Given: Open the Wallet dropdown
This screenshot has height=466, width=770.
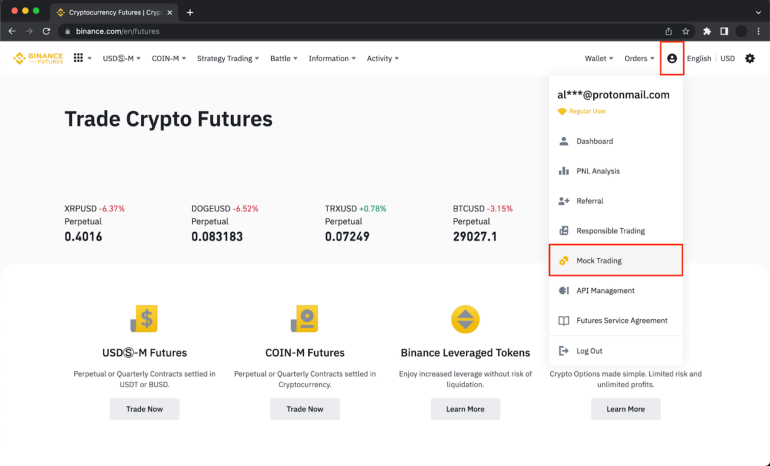Looking at the screenshot, I should pyautogui.click(x=599, y=58).
